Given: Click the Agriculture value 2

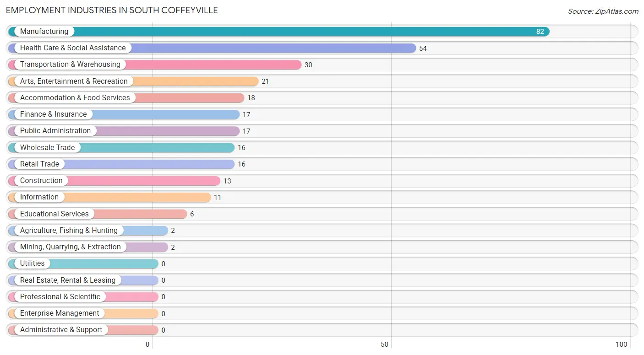Looking at the screenshot, I should tap(173, 231).
